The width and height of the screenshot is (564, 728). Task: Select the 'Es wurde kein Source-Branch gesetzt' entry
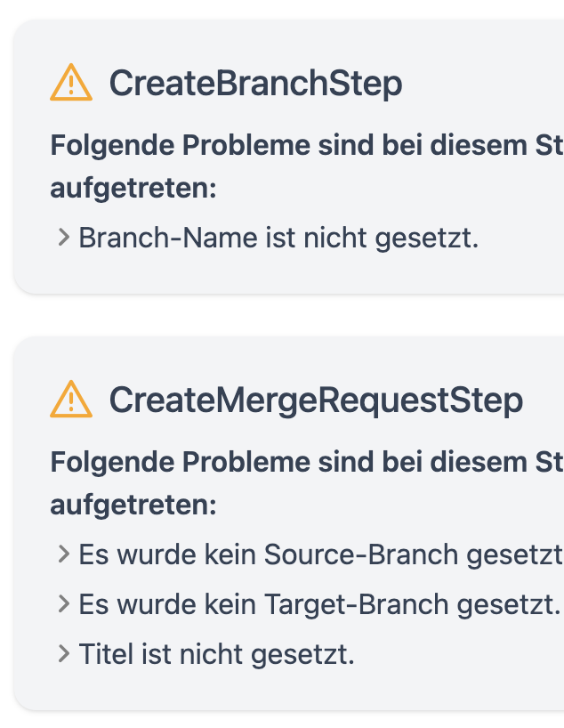tap(320, 555)
